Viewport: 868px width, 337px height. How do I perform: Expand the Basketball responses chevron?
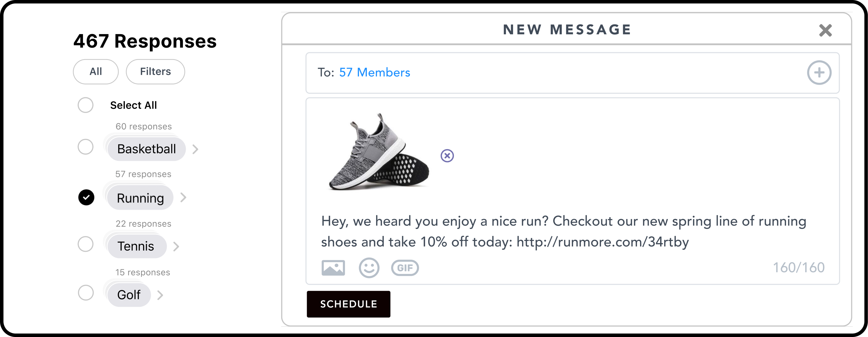pyautogui.click(x=195, y=149)
